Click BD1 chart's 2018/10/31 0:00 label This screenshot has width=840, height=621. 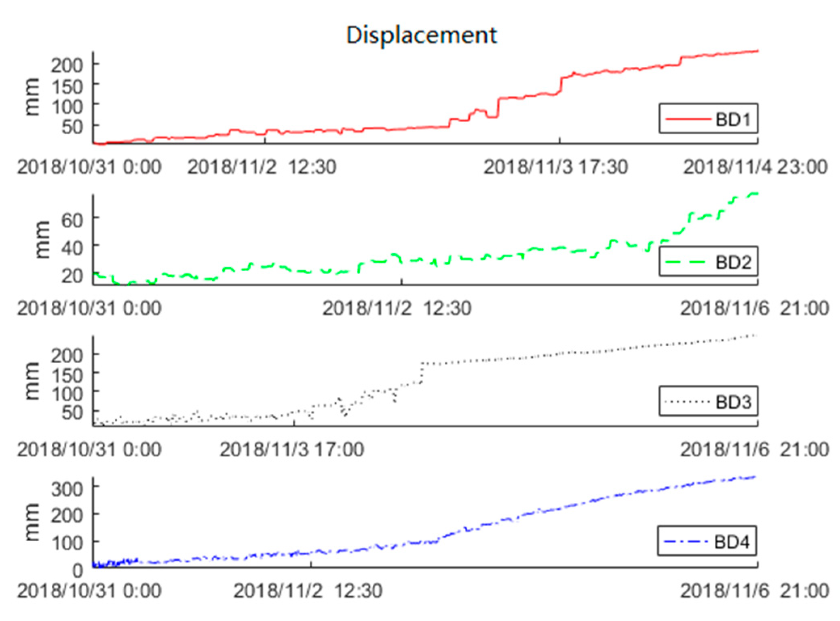(89, 167)
